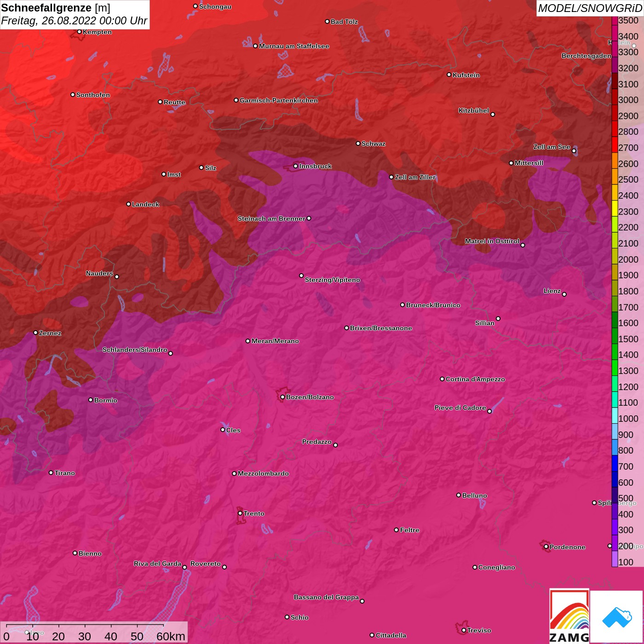Click the Treviso label
644x644 pixels.
point(479,630)
